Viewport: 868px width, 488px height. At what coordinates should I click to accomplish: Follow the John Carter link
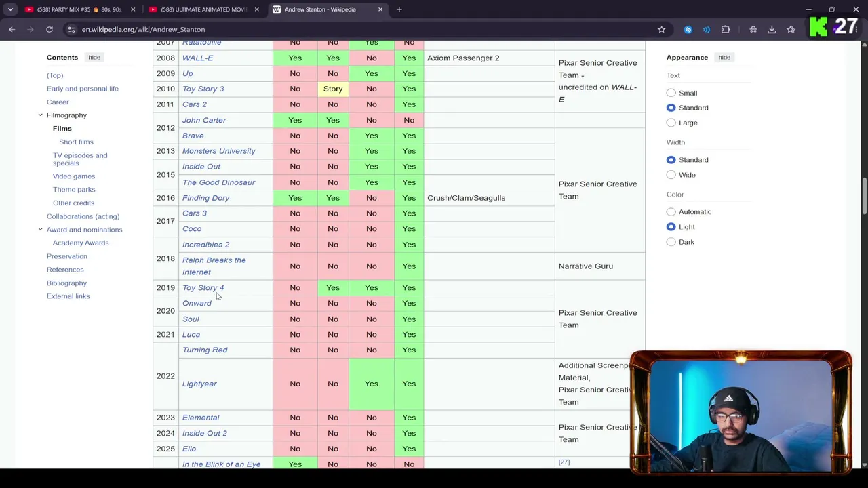click(x=204, y=120)
